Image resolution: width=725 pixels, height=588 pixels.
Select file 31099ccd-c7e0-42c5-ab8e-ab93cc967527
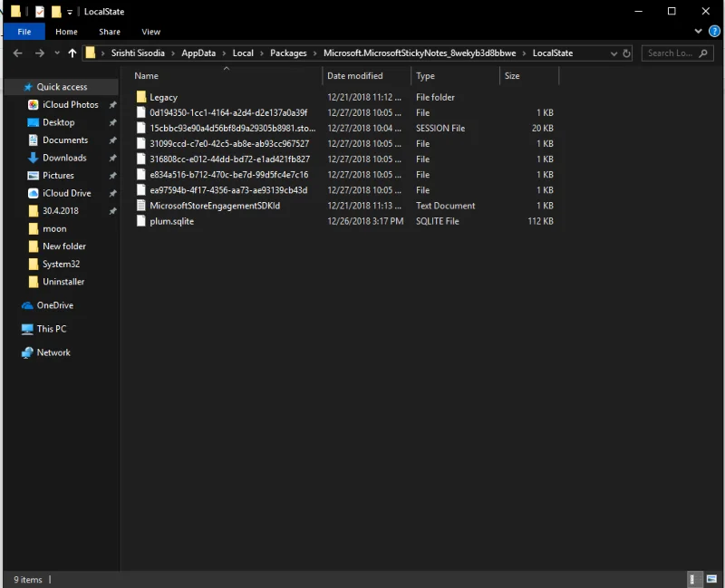pos(229,144)
